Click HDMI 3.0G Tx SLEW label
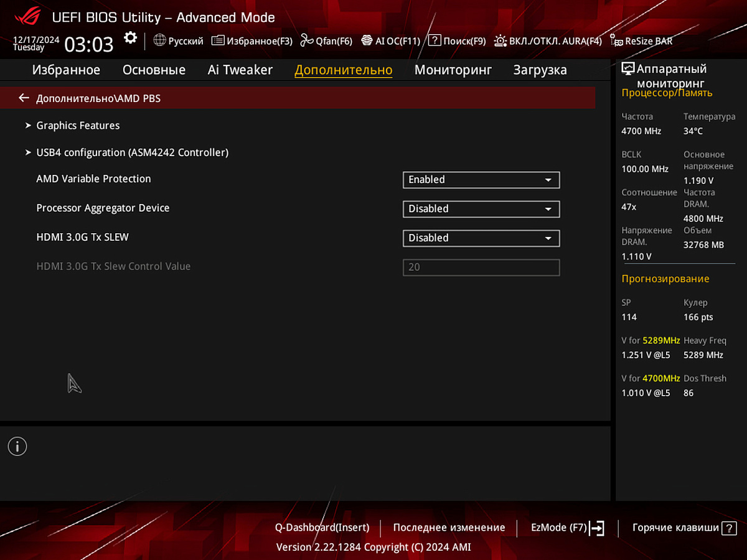 [x=82, y=237]
